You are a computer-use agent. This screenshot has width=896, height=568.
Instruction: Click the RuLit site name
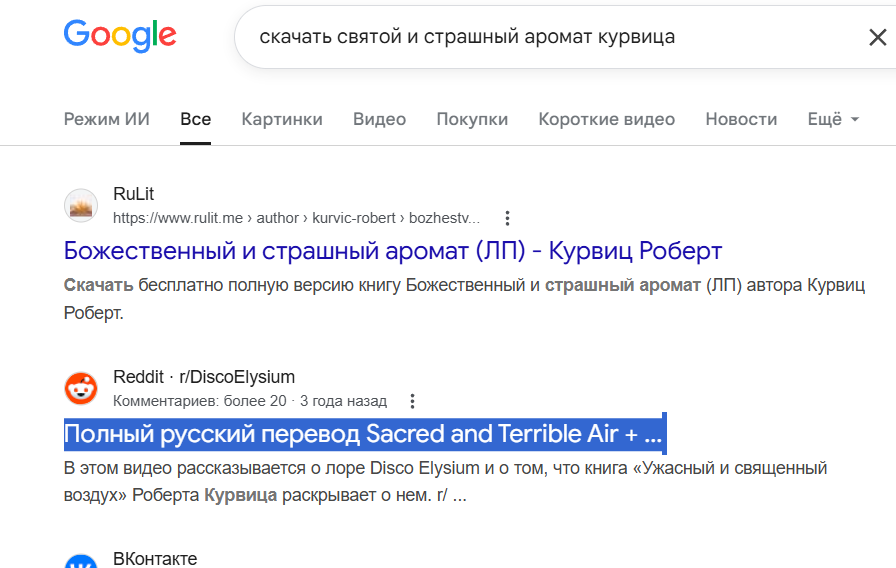133,194
